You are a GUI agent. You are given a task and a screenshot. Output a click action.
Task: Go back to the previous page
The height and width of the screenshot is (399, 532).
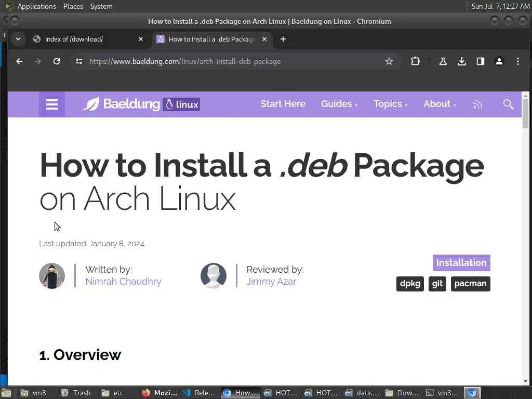point(19,61)
